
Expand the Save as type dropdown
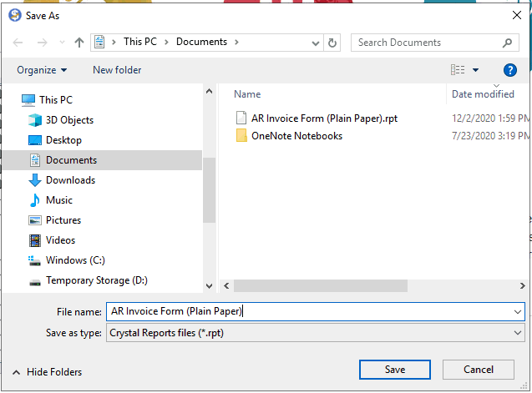(519, 333)
